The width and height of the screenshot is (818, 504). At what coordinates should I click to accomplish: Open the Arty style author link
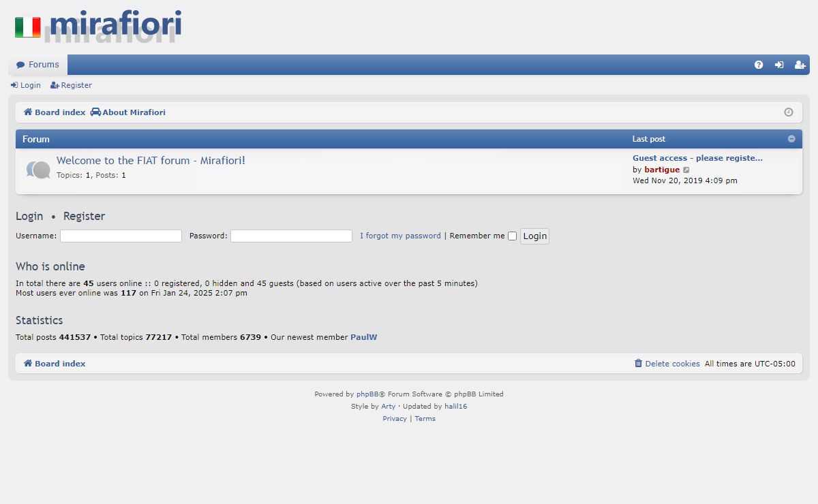(x=388, y=406)
